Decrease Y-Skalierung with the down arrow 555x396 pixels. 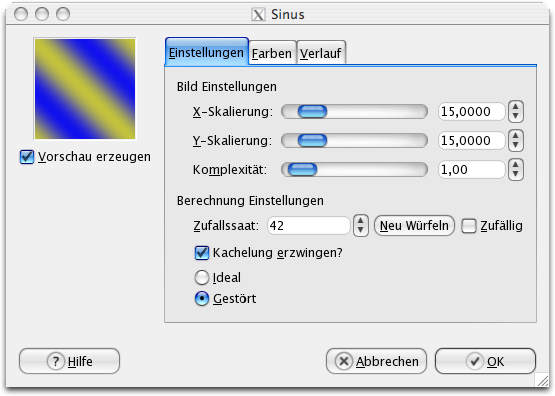[x=516, y=145]
